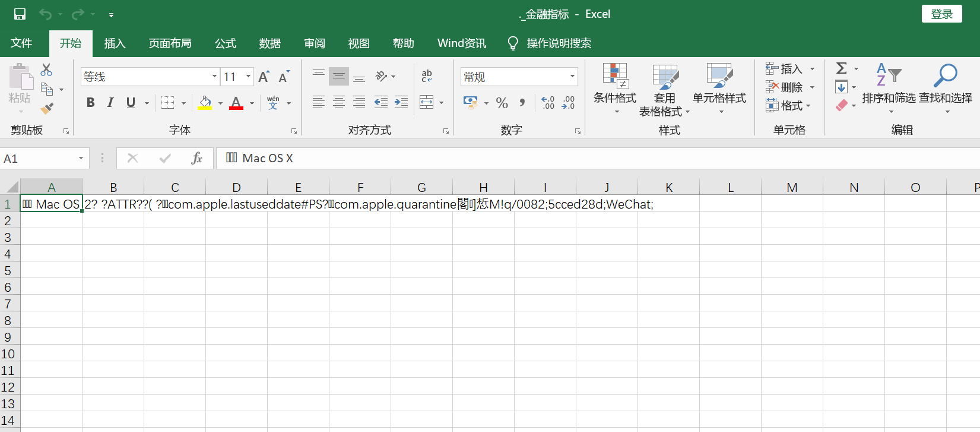This screenshot has height=432, width=980.
Task: Apply accounting currency number format
Action: tap(471, 103)
